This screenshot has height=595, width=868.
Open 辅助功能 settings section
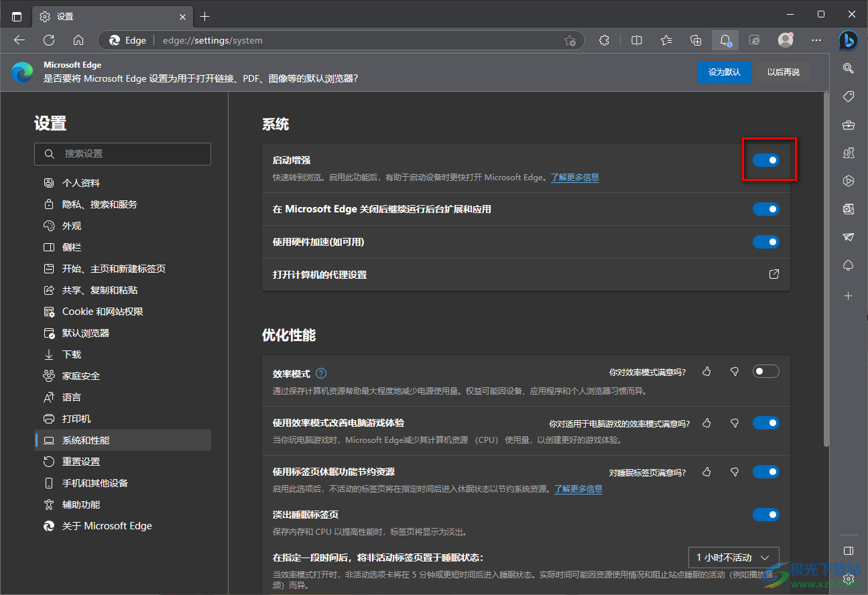pos(123,505)
